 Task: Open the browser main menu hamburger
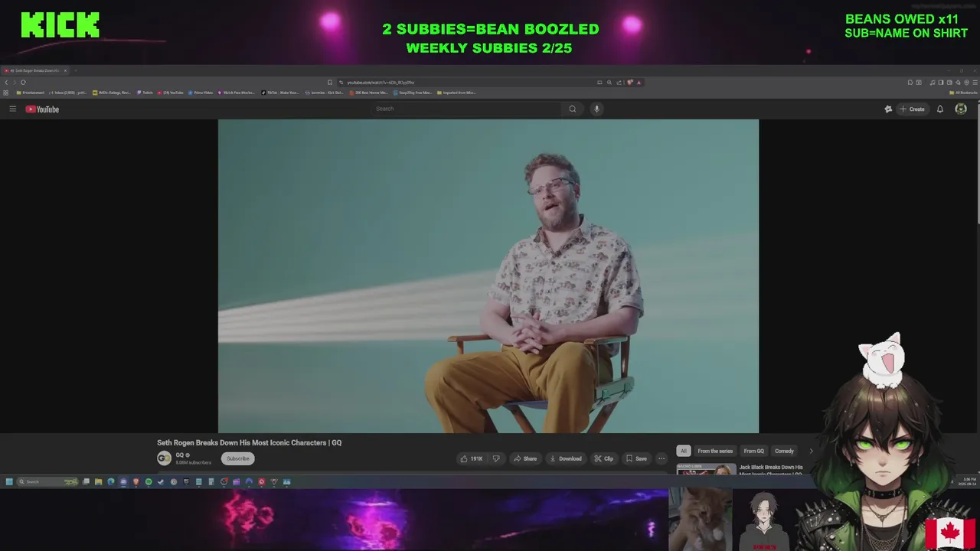coord(975,82)
